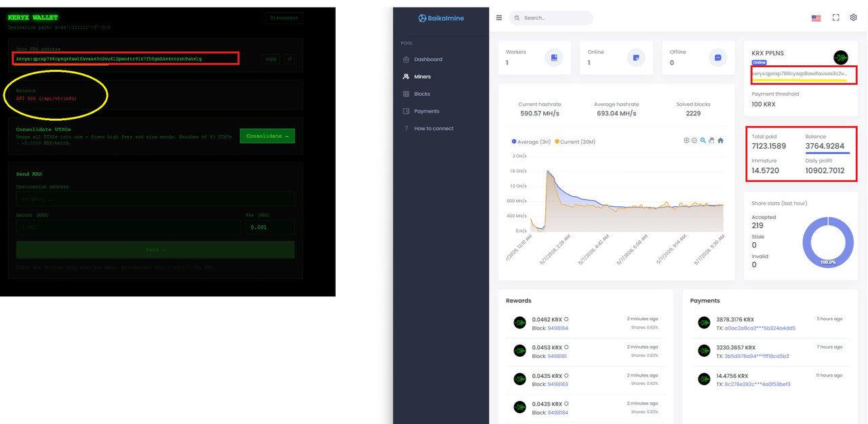Image resolution: width=868 pixels, height=424 pixels.
Task: Click the Accepted shares count 219
Action: 757,225
